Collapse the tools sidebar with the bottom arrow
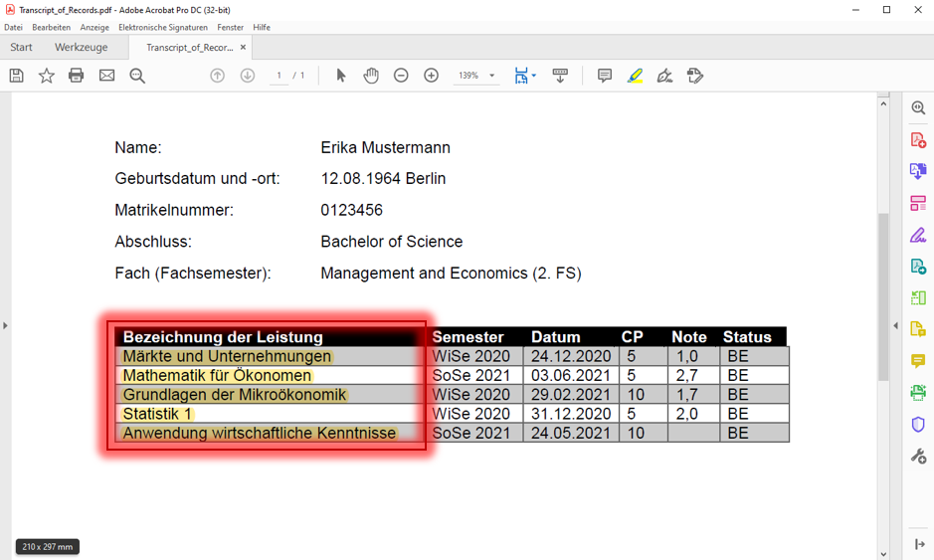Image resolution: width=934 pixels, height=560 pixels. [920, 544]
